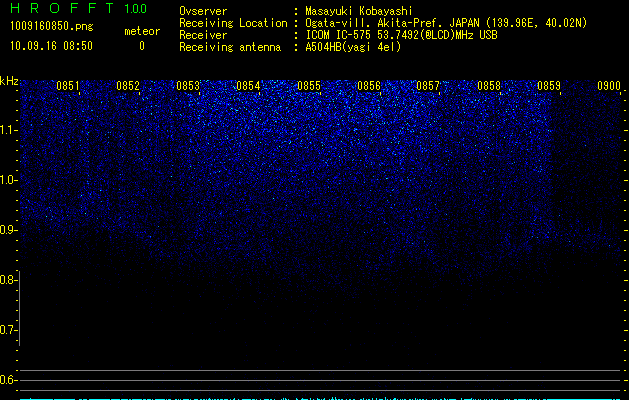
Task: Click the Ovserver field label
Action: tap(203, 11)
